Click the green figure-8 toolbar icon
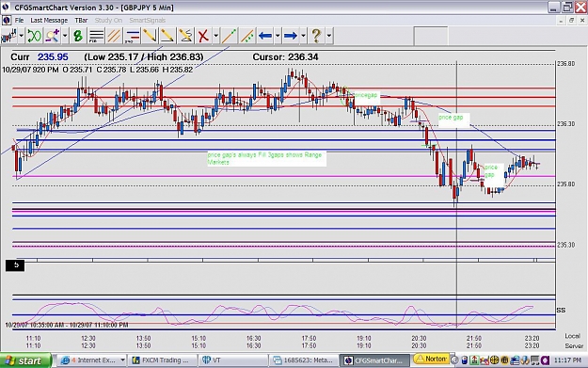588x368 pixels. (x=78, y=36)
